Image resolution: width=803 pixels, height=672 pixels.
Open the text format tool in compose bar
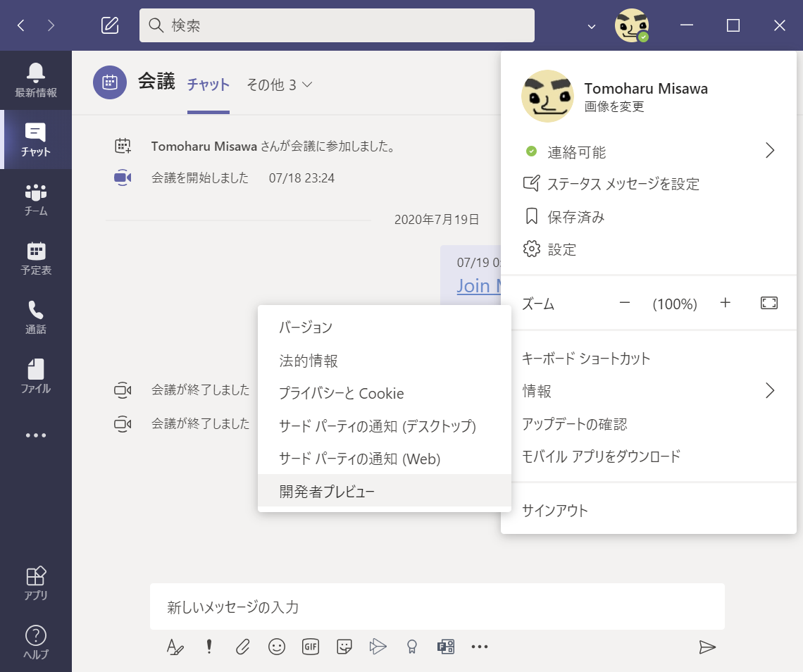click(x=175, y=647)
